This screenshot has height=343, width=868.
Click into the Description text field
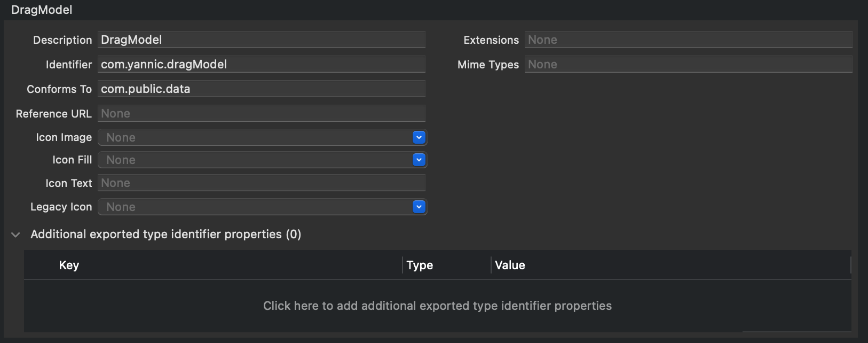[x=261, y=40]
